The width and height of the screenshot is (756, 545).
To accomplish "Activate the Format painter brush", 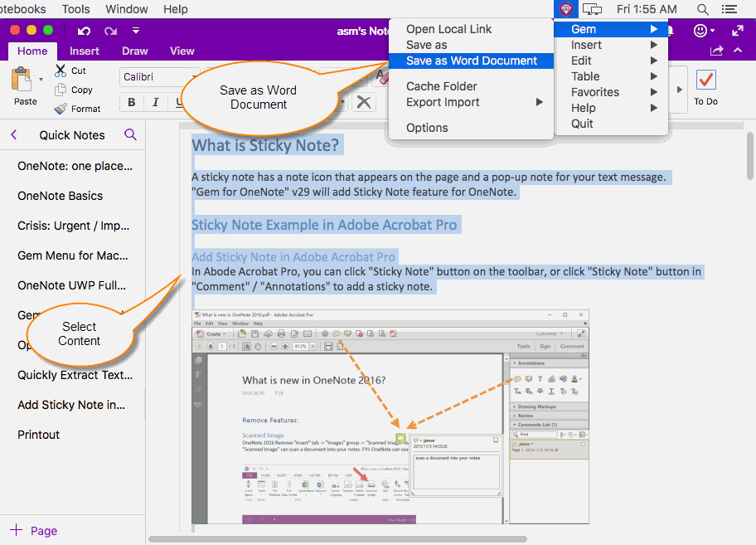I will point(61,109).
